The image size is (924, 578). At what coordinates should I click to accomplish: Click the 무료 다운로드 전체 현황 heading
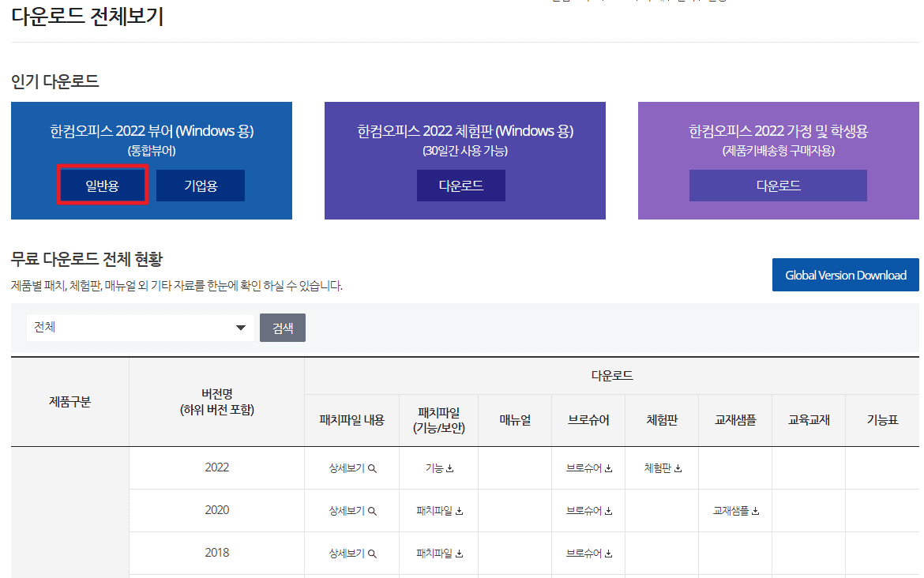tap(87, 259)
